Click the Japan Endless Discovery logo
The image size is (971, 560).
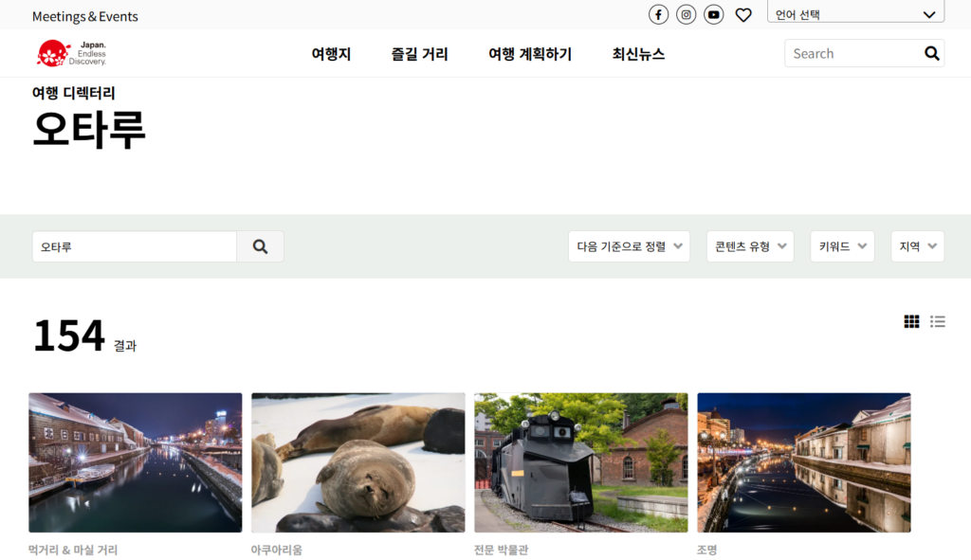coord(70,53)
